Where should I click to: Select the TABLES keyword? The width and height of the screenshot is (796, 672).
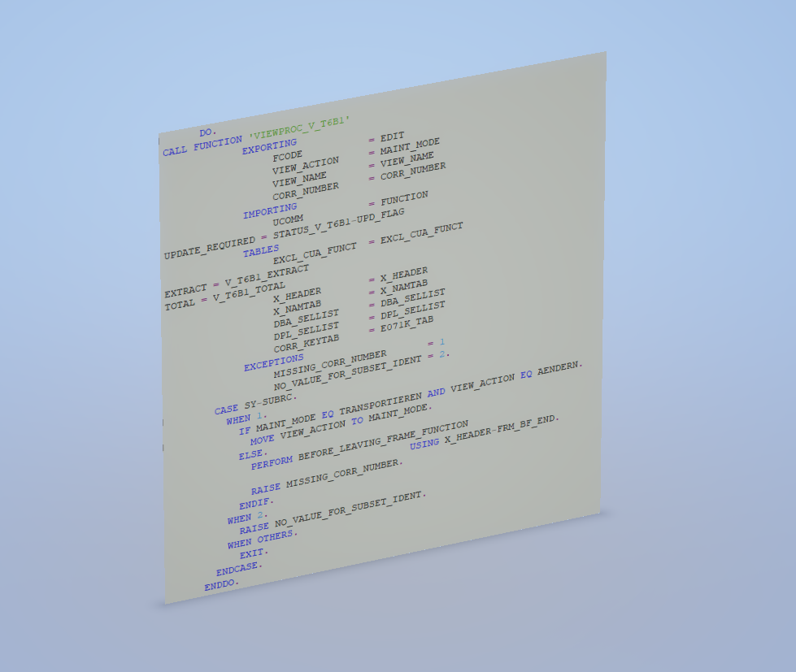coord(261,251)
